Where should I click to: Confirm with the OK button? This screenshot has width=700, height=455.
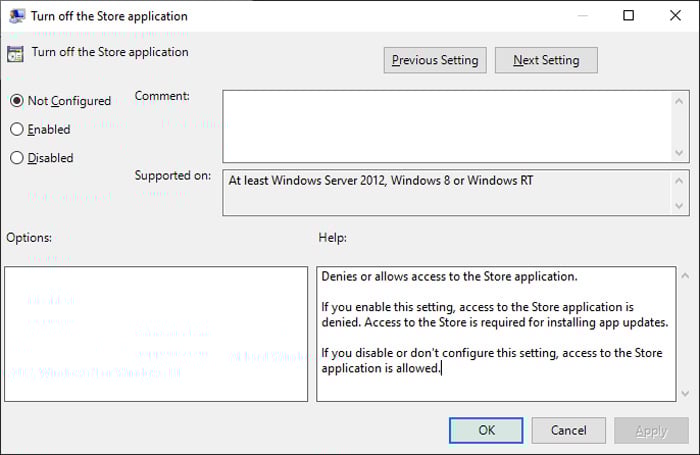pyautogui.click(x=486, y=430)
